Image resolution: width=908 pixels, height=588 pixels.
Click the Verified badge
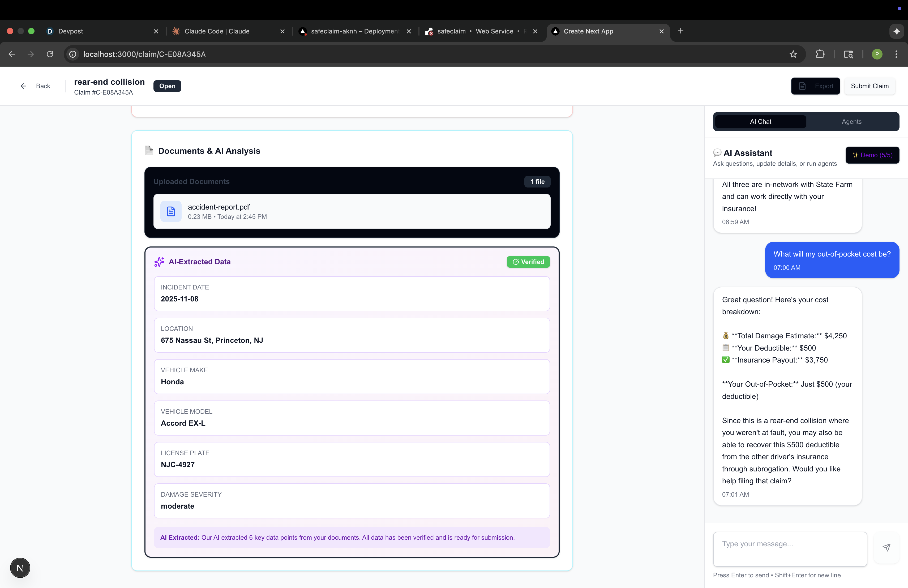point(528,262)
